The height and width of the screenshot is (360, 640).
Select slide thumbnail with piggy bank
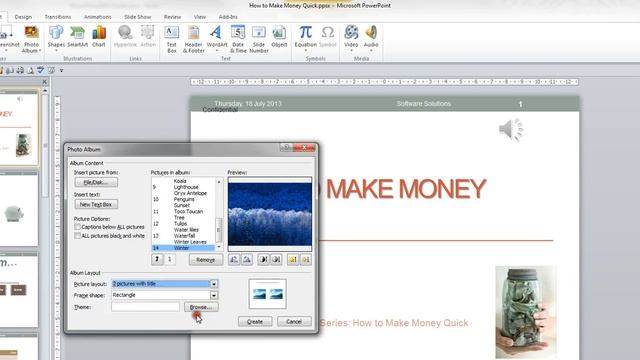18,210
